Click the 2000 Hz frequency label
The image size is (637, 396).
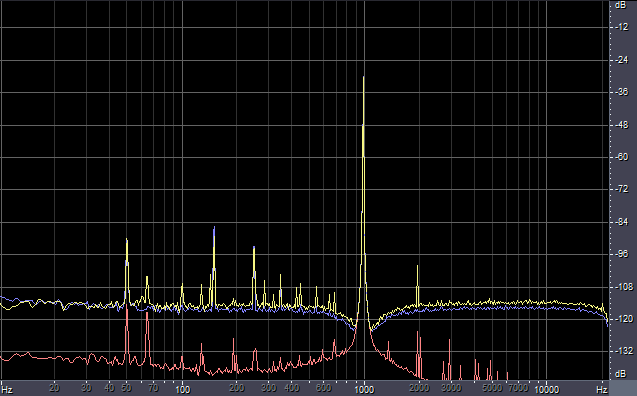coord(419,388)
